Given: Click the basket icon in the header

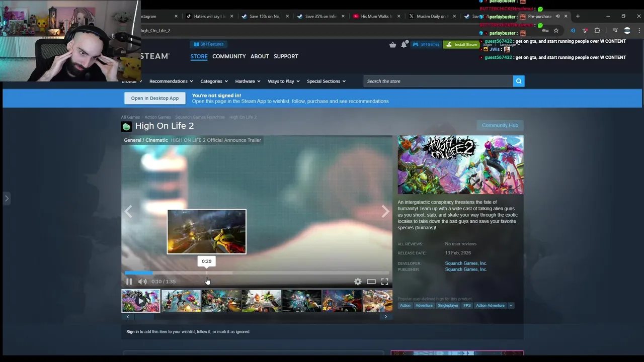Looking at the screenshot, I should point(392,45).
